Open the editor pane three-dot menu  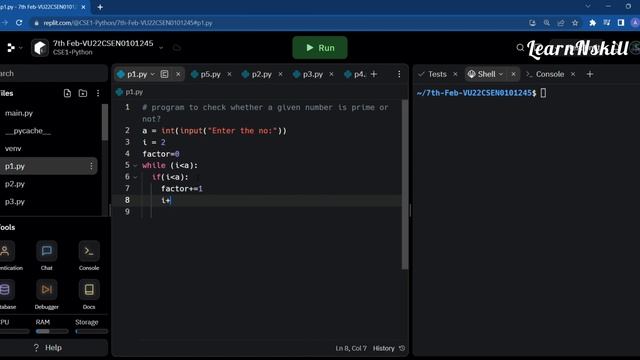pos(399,74)
